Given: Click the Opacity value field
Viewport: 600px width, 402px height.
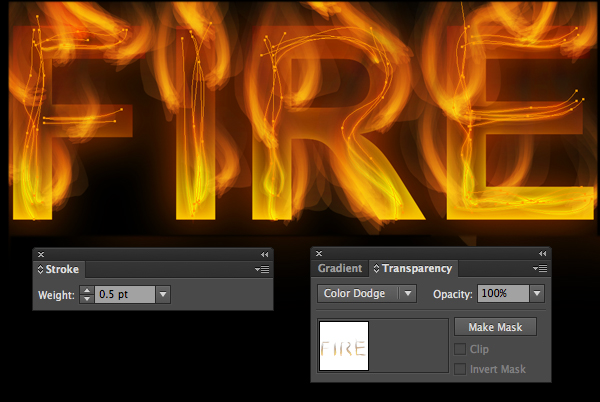Looking at the screenshot, I should [x=503, y=294].
